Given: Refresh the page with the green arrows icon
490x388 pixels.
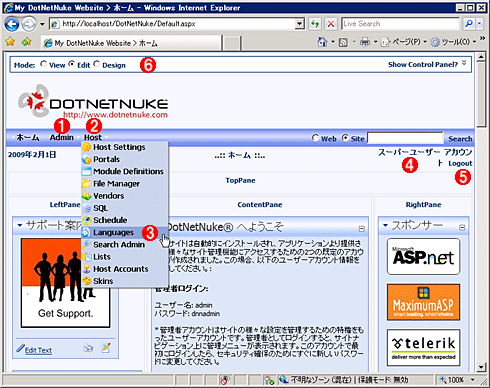Looking at the screenshot, I should [315, 24].
